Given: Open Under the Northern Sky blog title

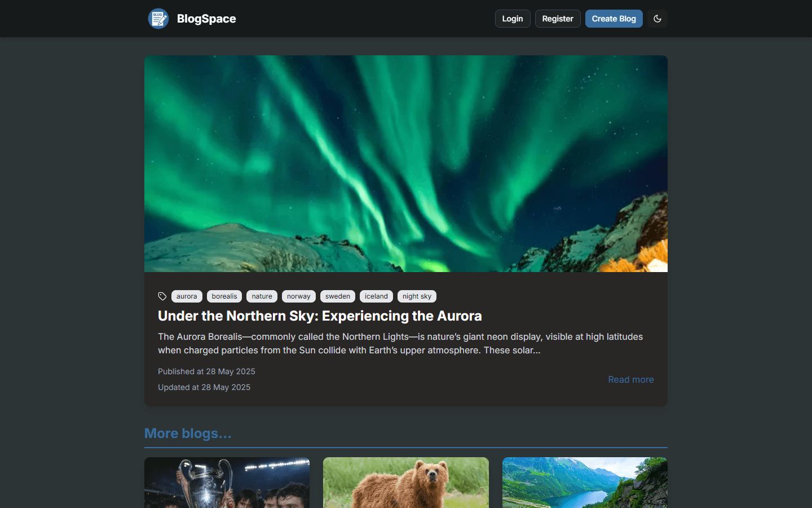Looking at the screenshot, I should tap(320, 316).
